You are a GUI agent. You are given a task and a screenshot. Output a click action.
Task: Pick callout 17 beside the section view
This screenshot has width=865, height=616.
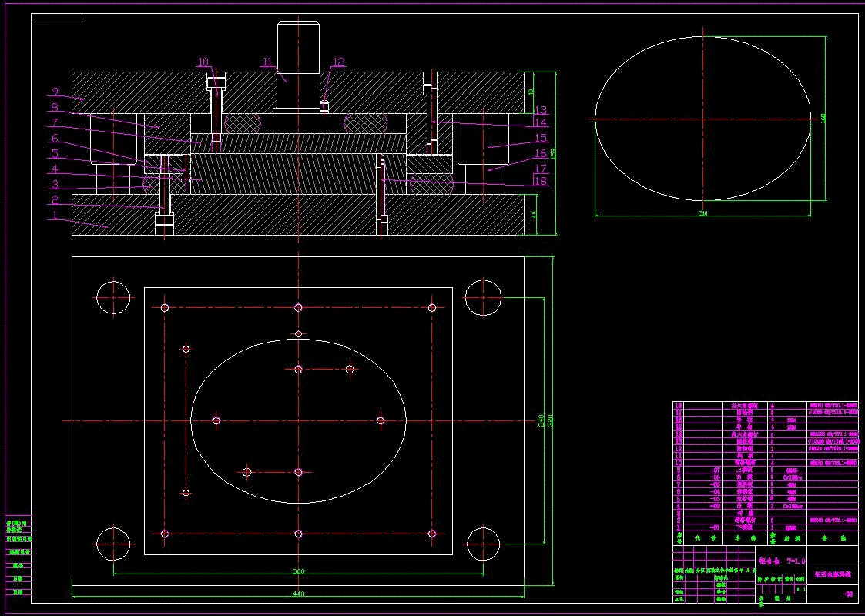[540, 168]
